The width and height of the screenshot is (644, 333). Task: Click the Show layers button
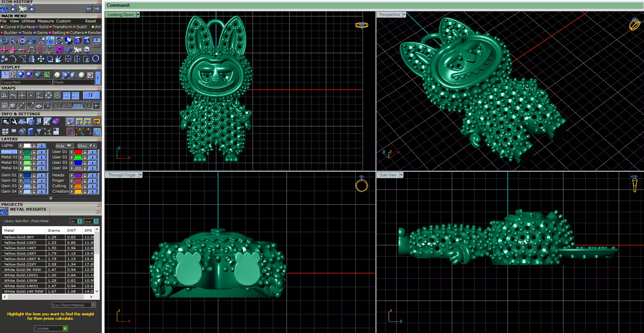point(87,146)
